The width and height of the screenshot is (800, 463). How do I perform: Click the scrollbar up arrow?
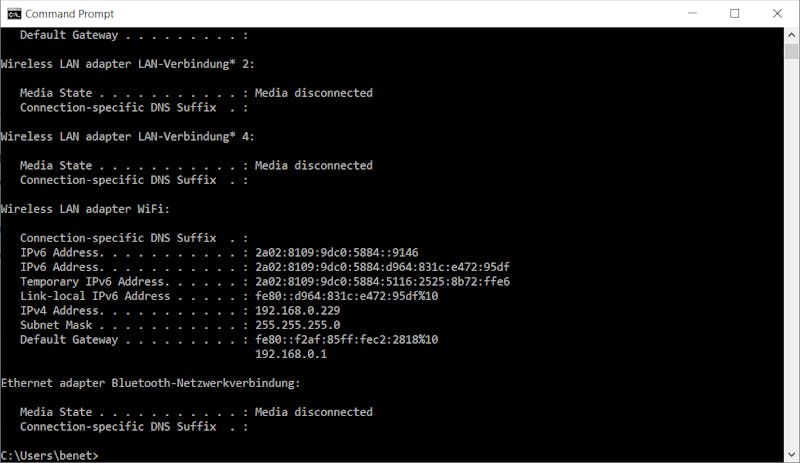point(791,35)
